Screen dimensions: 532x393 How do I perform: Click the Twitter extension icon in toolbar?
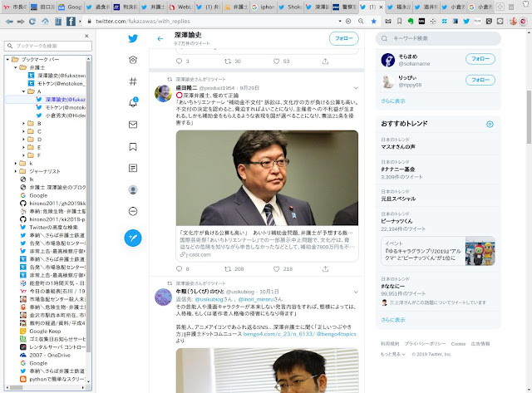466,21
